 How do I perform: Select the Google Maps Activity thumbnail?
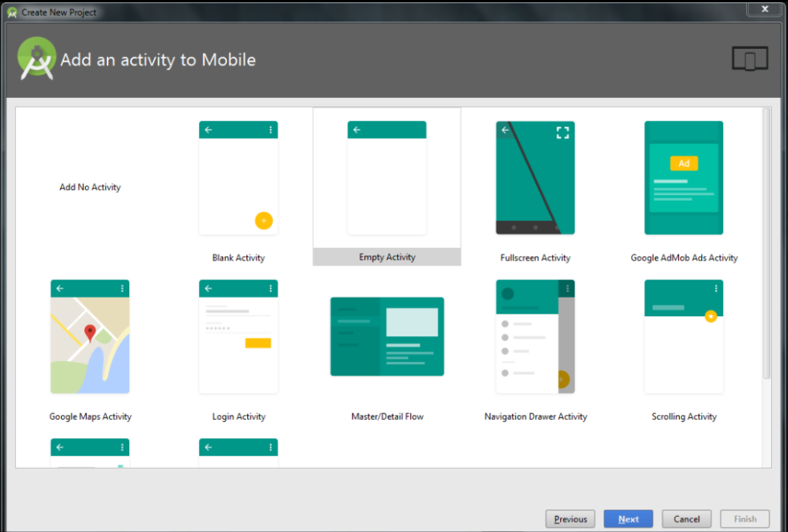(x=90, y=336)
